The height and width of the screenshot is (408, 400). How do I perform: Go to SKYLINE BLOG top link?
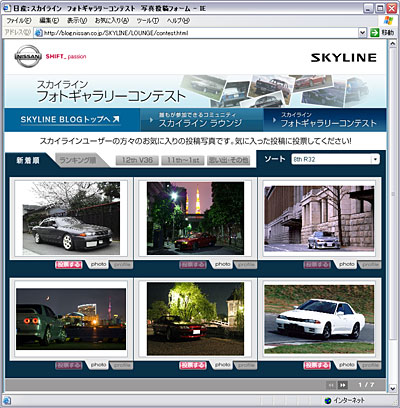pyautogui.click(x=70, y=119)
